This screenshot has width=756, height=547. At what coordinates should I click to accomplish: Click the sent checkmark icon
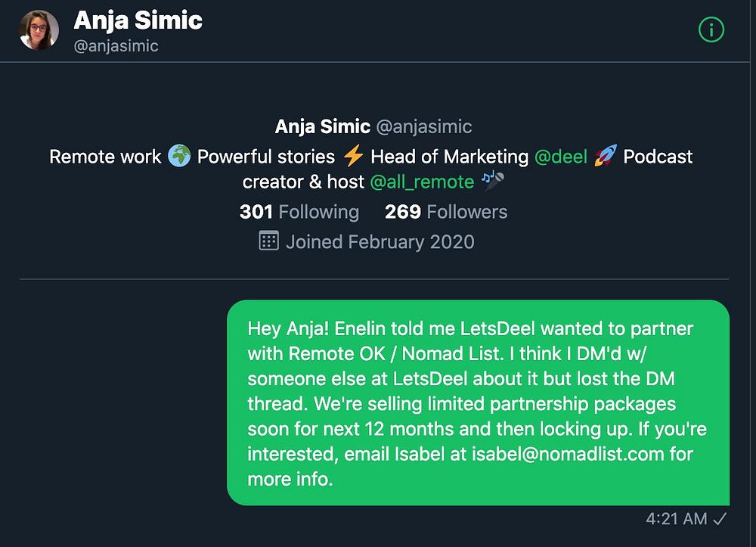720,519
